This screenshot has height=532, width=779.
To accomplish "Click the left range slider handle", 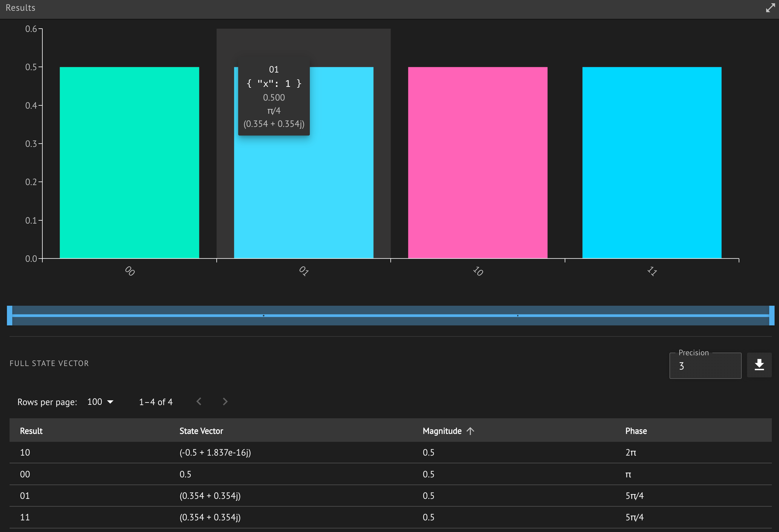I will [10, 316].
